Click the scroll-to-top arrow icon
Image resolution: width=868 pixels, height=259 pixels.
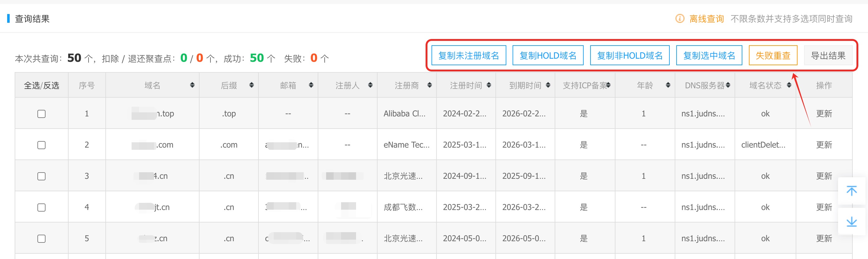[851, 191]
